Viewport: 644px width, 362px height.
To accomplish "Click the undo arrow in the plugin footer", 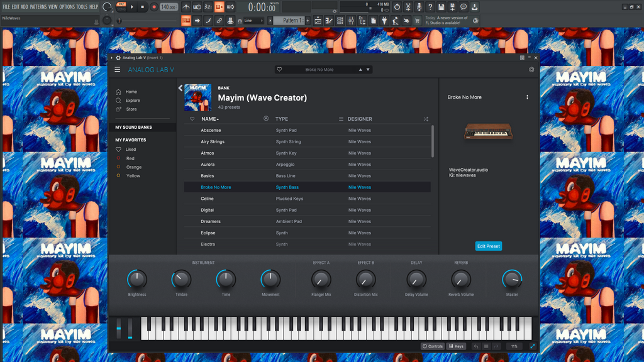I will [475, 346].
